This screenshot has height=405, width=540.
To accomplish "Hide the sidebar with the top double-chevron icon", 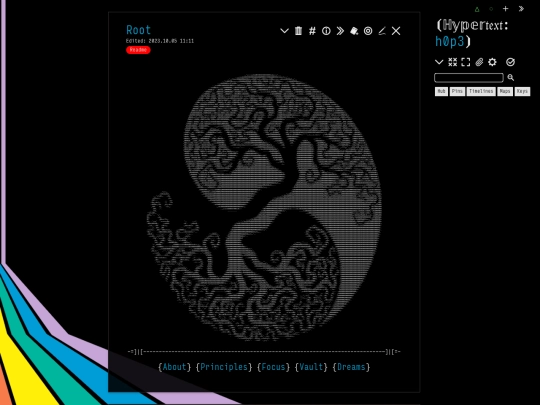I will point(521,9).
